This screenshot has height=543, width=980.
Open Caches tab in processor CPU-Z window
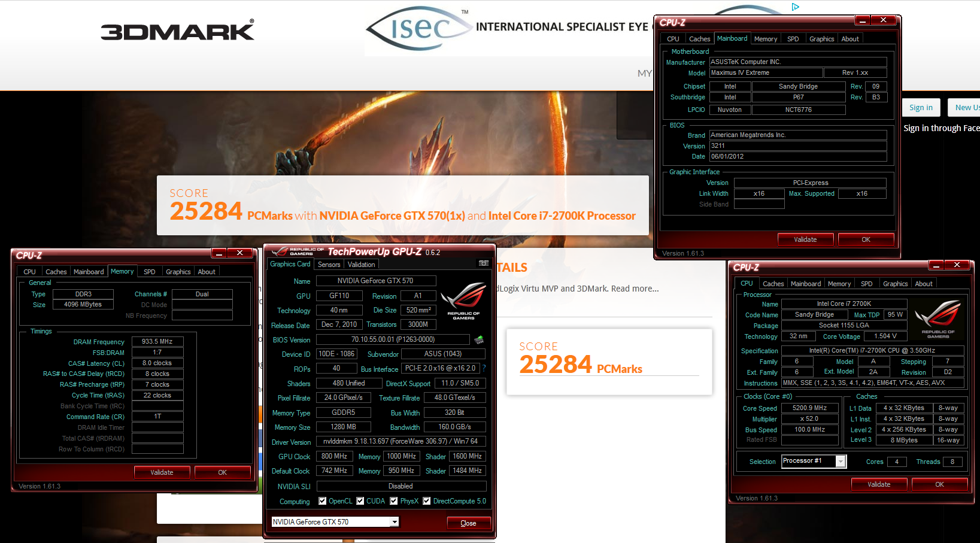[x=773, y=284]
